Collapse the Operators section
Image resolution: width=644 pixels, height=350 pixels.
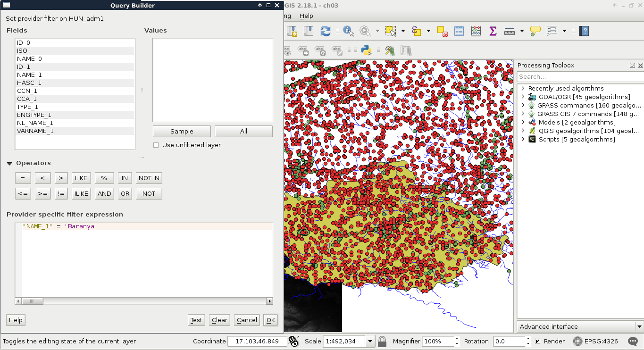(x=9, y=163)
